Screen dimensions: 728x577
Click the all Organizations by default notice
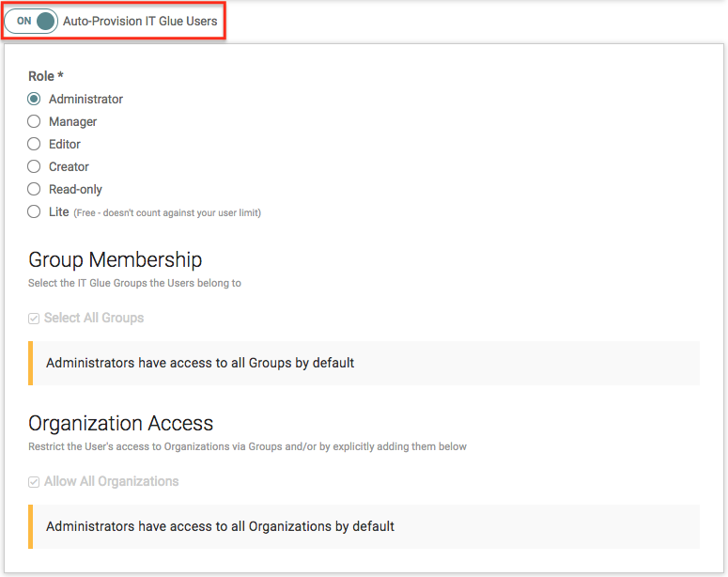[x=220, y=526]
